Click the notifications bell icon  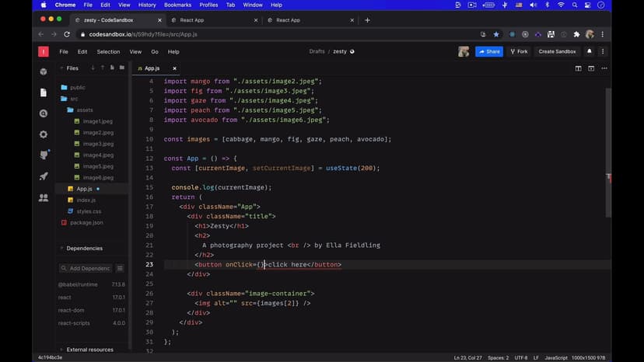(589, 51)
